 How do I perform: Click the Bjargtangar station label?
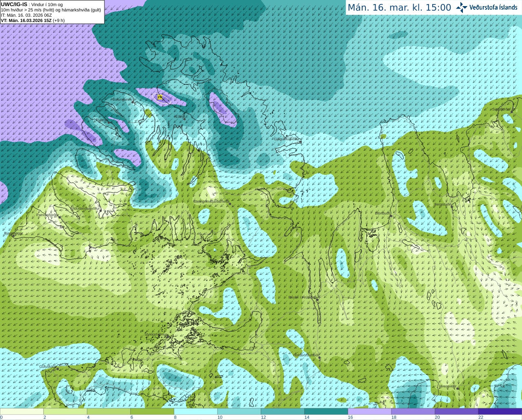(x=13, y=234)
